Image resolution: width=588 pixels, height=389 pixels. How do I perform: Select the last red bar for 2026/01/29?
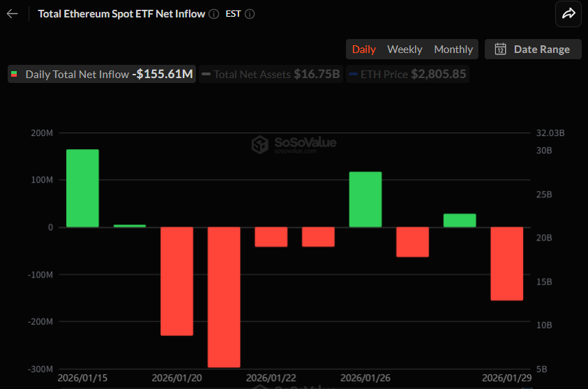[x=506, y=264]
